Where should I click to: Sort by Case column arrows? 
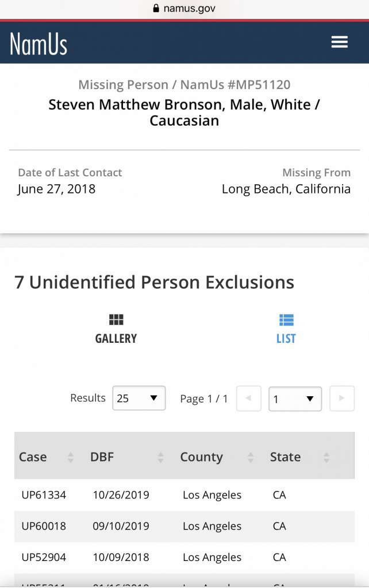click(71, 458)
